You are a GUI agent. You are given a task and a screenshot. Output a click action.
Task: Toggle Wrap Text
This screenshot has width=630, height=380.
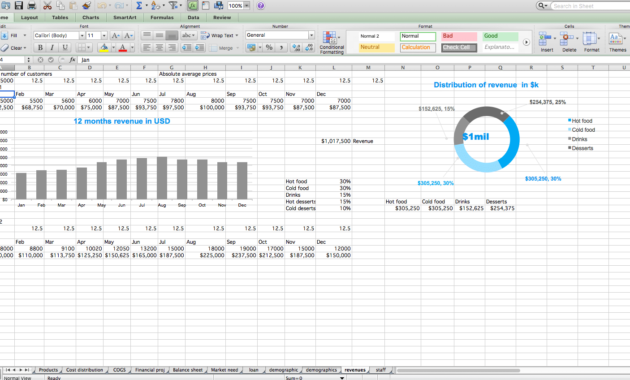(219, 35)
